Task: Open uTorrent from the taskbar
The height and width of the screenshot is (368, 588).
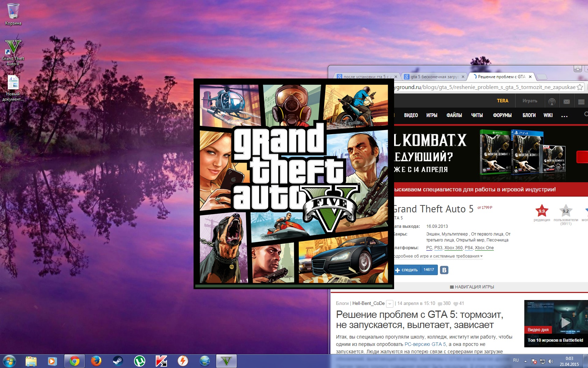Action: tap(139, 361)
